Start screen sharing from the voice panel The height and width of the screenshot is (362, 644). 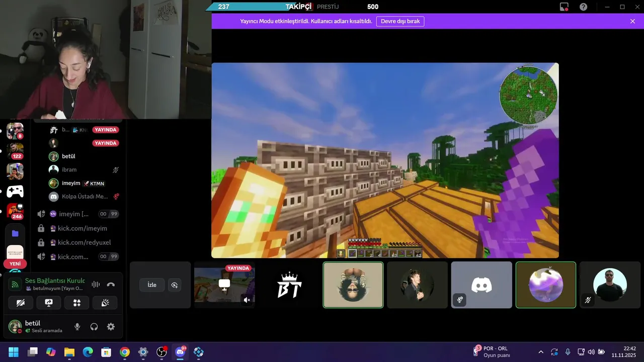[49, 303]
